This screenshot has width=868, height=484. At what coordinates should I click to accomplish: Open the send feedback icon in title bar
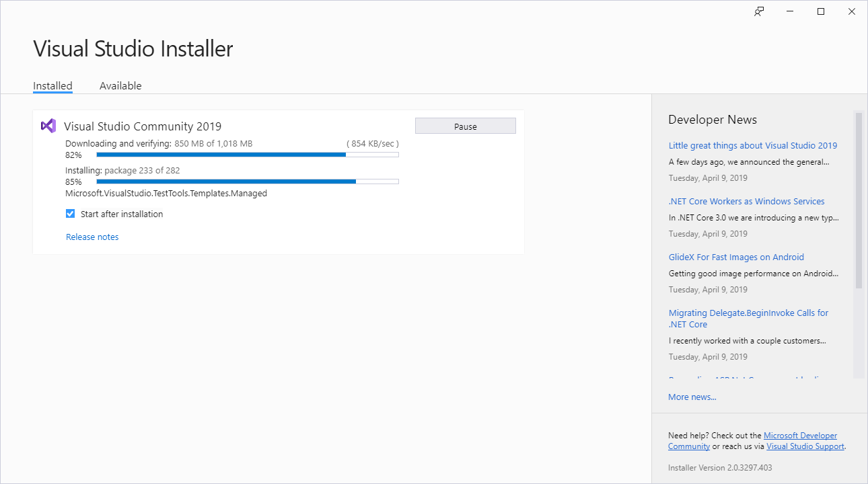[758, 11]
